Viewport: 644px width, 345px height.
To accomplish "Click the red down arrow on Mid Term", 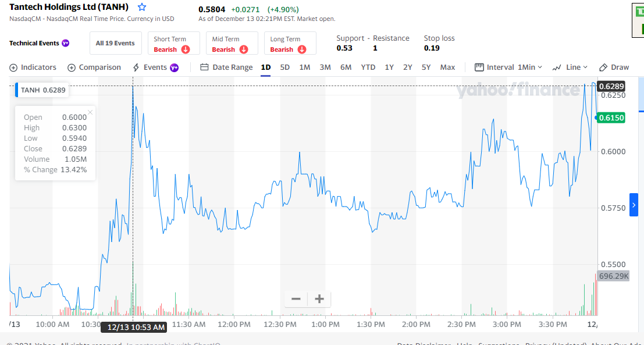I will 244,49.
